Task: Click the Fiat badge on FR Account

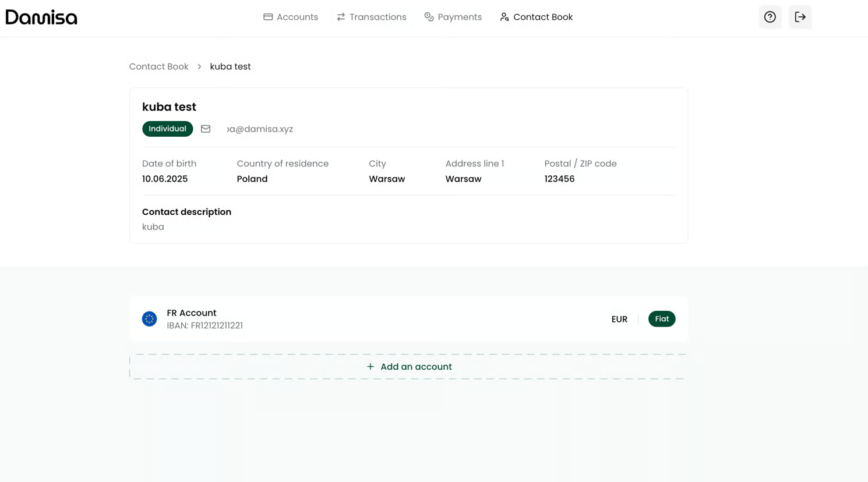Action: coord(661,319)
